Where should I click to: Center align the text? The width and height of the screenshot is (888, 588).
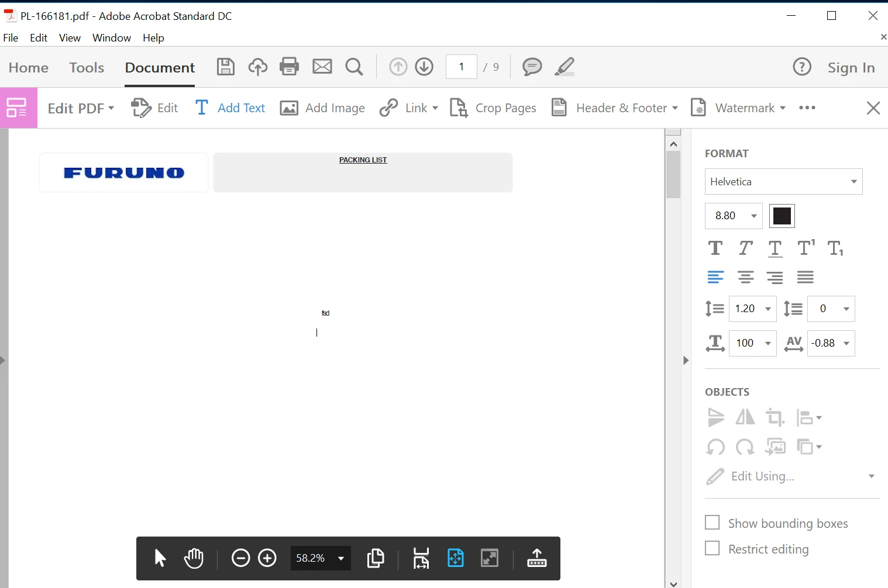click(x=745, y=277)
